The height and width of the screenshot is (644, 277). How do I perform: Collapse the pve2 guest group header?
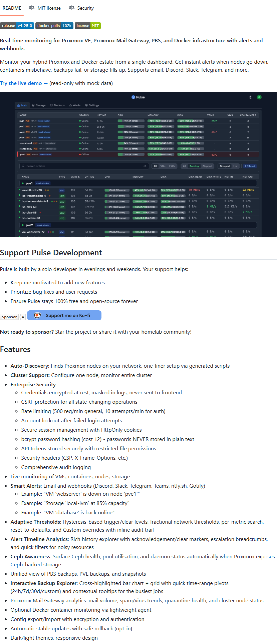click(x=138, y=225)
